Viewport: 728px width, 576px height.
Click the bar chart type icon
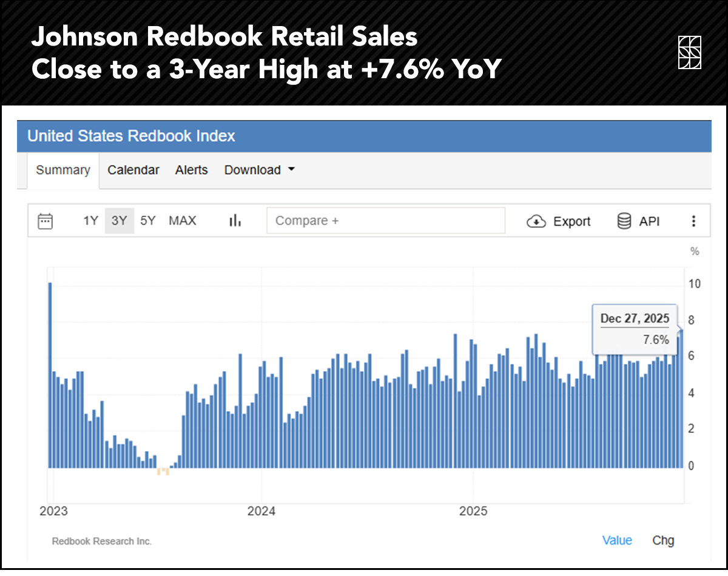coord(235,221)
